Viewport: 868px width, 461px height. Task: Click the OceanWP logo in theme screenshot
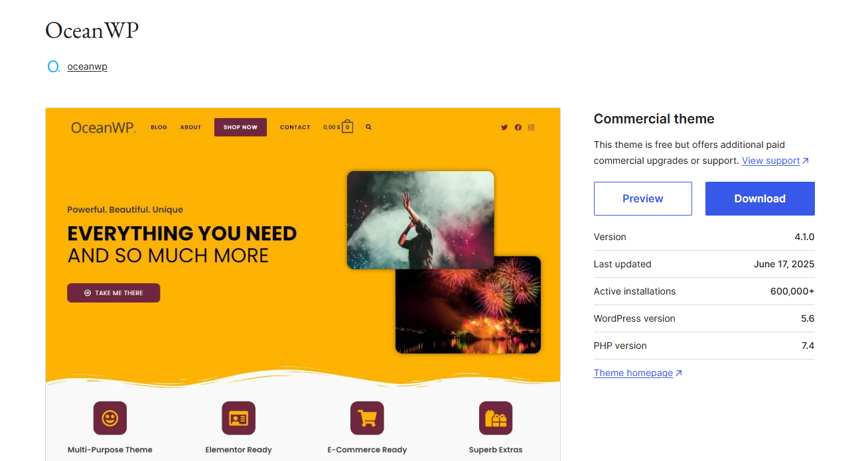point(104,127)
